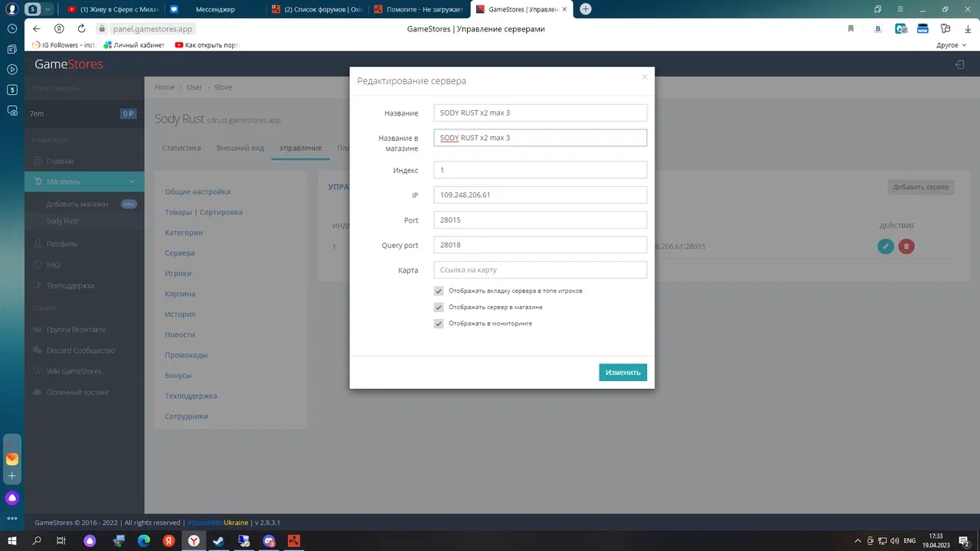Open Промокоды in the settings menu

pyautogui.click(x=186, y=355)
